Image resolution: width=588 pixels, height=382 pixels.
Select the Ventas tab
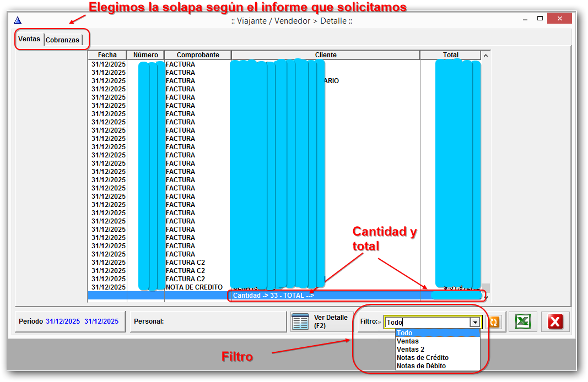(x=29, y=40)
